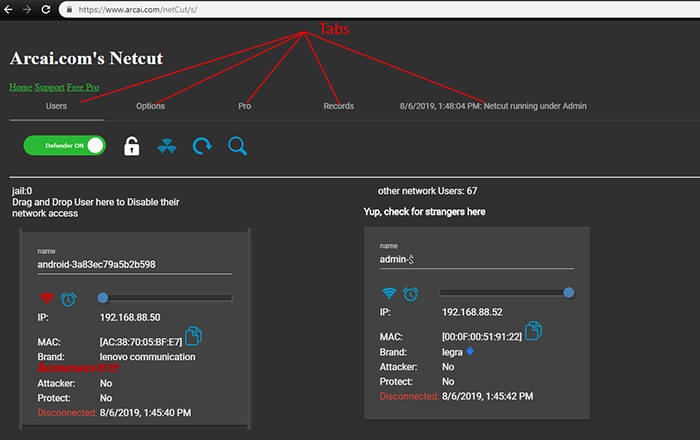This screenshot has width=700, height=440.
Task: Click the other network Users: 67 text
Action: [427, 191]
